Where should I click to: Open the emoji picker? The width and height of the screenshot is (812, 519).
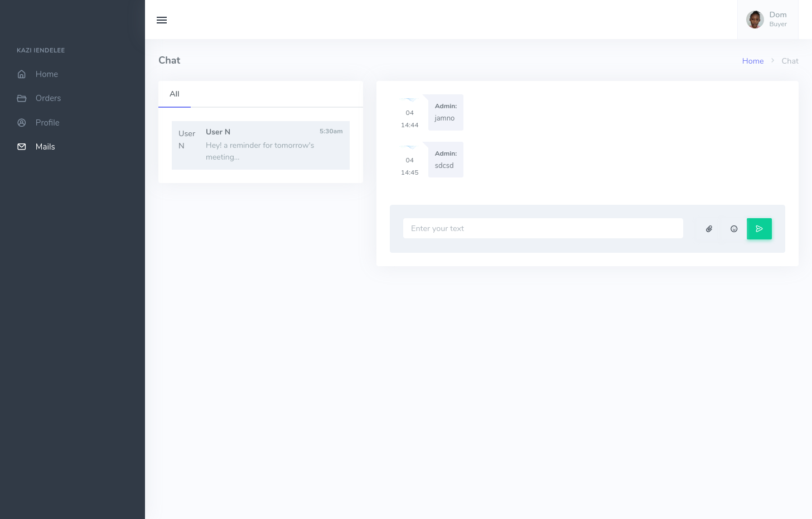click(x=734, y=229)
